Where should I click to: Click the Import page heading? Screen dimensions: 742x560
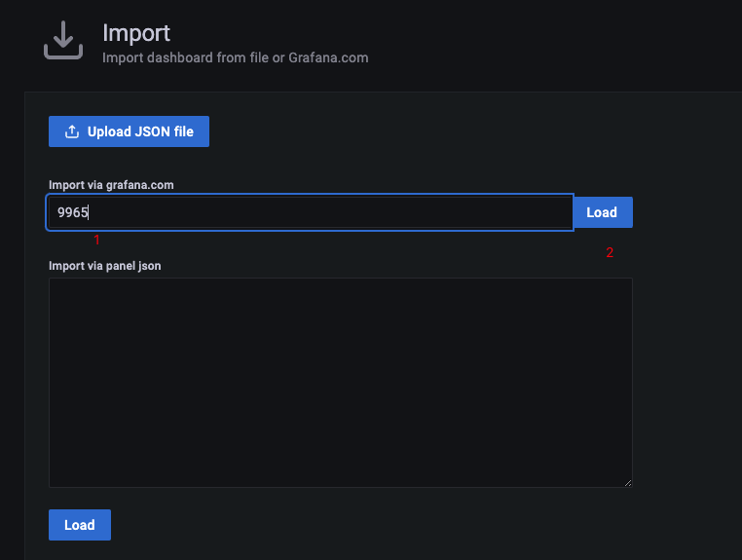136,33
